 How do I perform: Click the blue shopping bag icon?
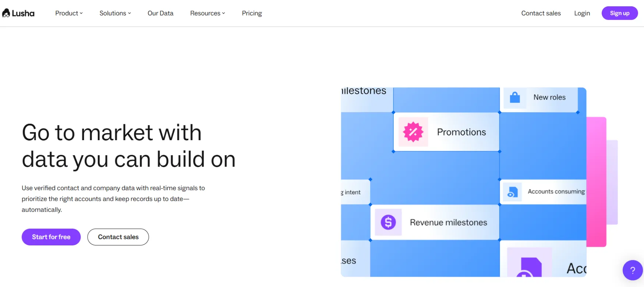(515, 98)
